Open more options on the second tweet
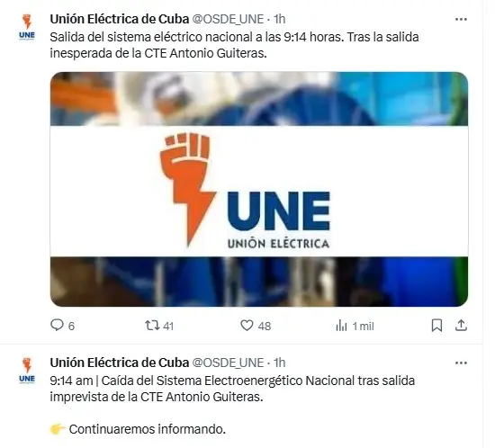 (x=461, y=363)
